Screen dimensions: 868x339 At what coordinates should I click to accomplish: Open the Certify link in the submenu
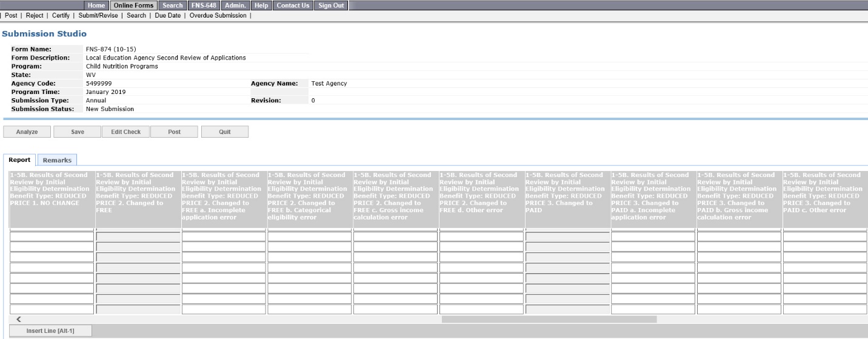(x=61, y=16)
